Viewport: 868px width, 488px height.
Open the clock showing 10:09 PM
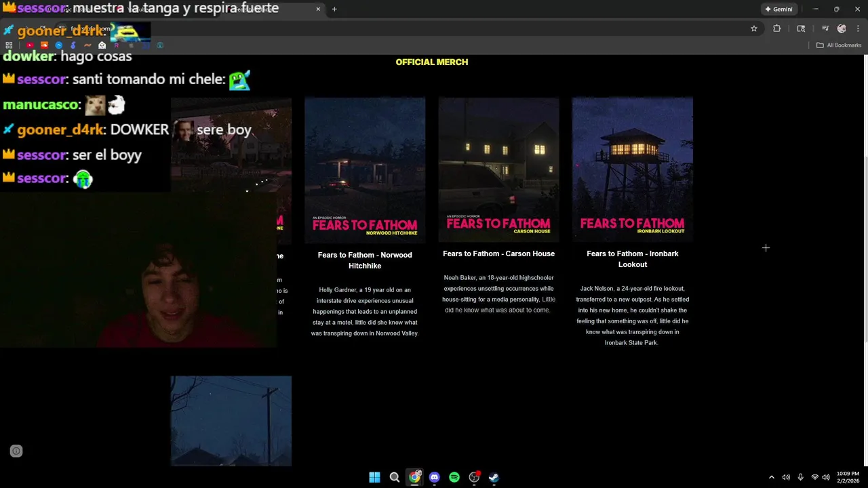click(848, 477)
